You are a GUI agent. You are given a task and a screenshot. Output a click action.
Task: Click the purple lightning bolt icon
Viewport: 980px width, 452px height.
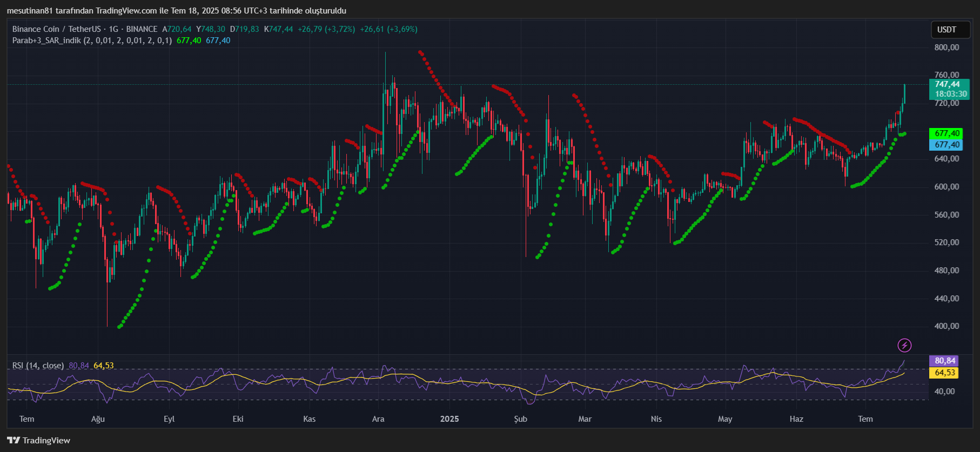[x=904, y=345]
